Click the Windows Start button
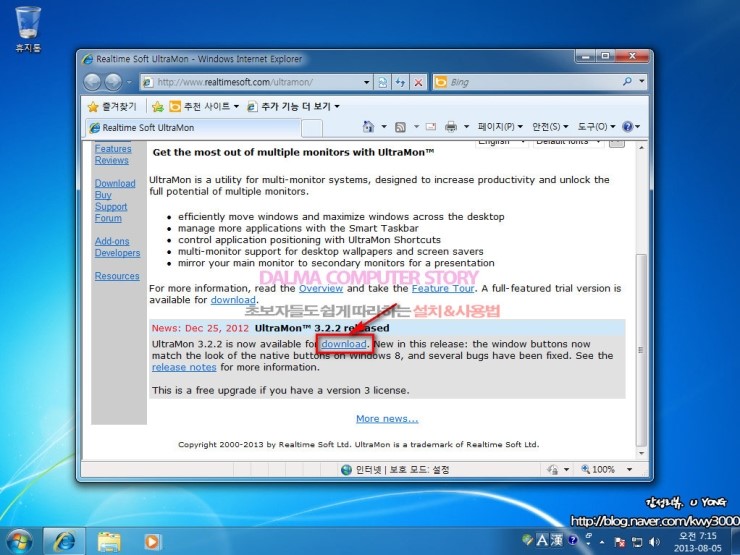 click(x=17, y=541)
